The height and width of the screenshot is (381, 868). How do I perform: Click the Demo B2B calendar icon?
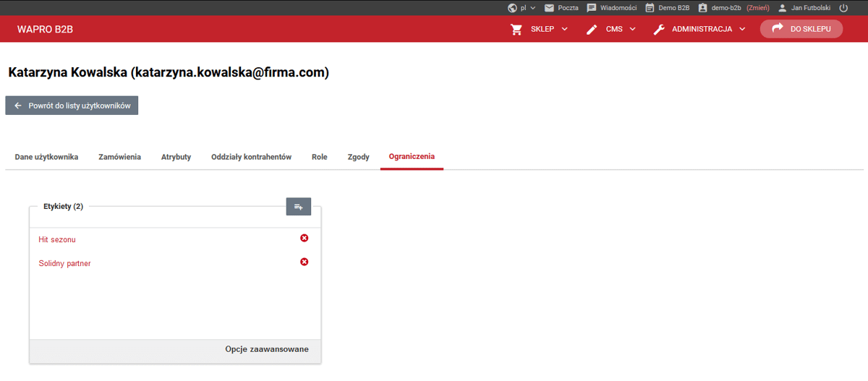[x=650, y=8]
